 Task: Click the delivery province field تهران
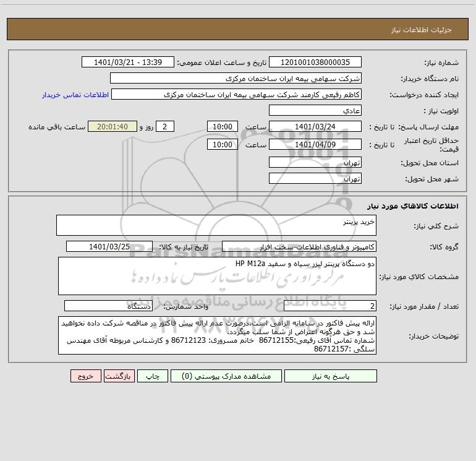pyautogui.click(x=315, y=163)
